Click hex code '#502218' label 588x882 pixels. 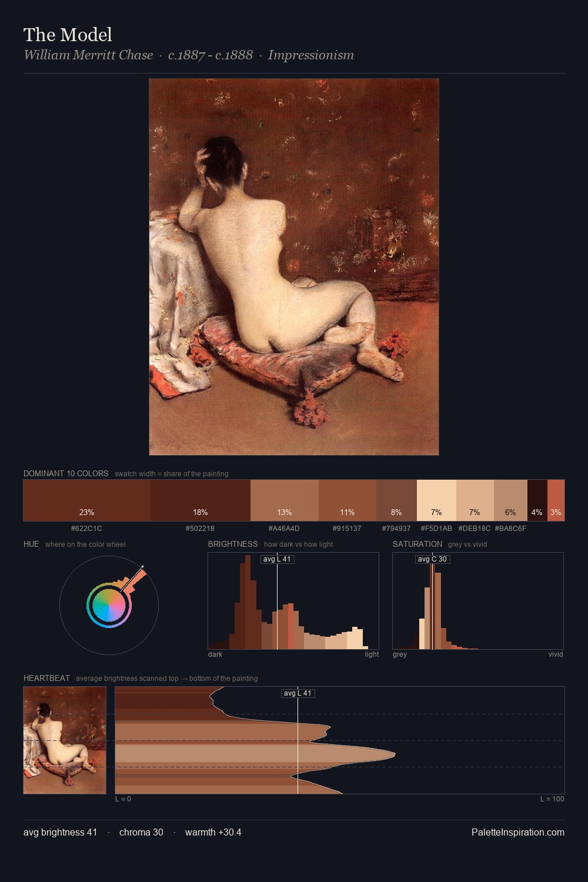pos(200,529)
